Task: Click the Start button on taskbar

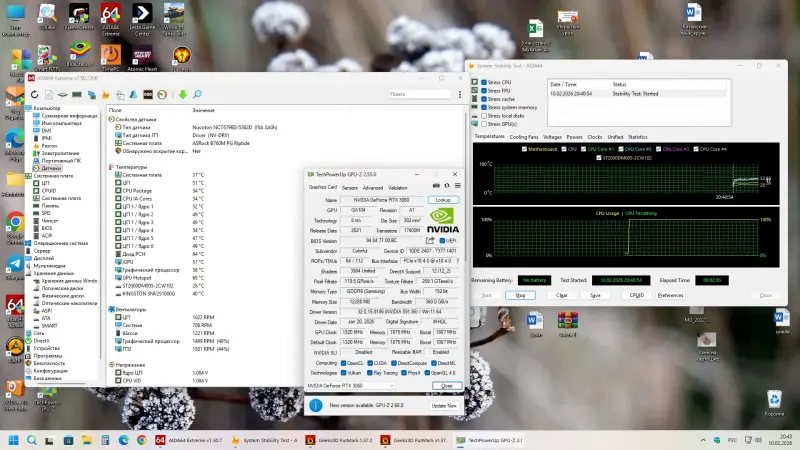Action: [x=14, y=439]
